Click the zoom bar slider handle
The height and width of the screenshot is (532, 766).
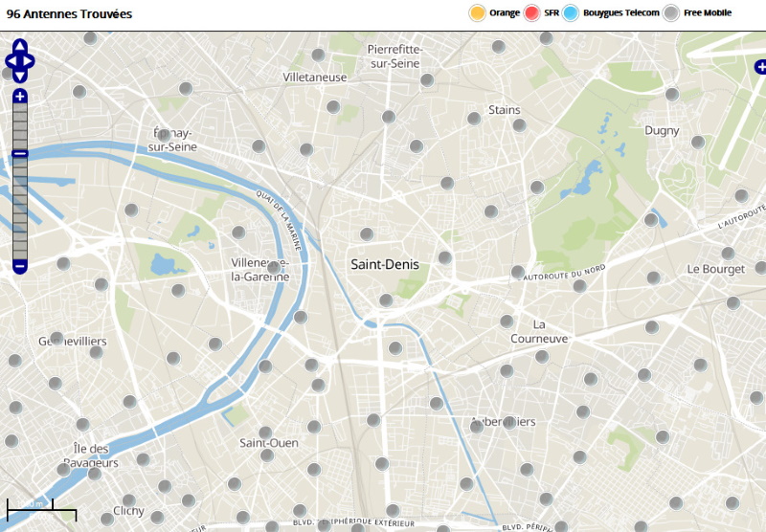pyautogui.click(x=20, y=154)
